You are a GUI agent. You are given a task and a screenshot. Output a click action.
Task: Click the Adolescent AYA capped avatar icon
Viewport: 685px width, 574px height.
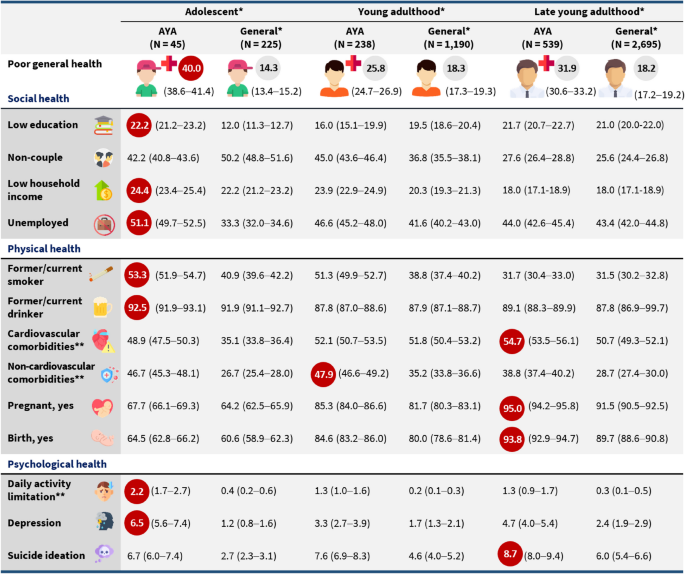(147, 79)
